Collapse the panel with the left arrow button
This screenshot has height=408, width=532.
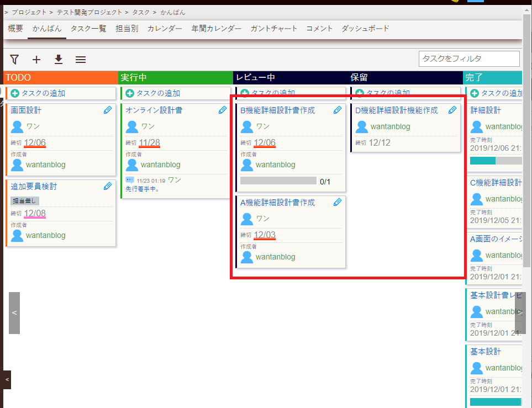pyautogui.click(x=14, y=313)
